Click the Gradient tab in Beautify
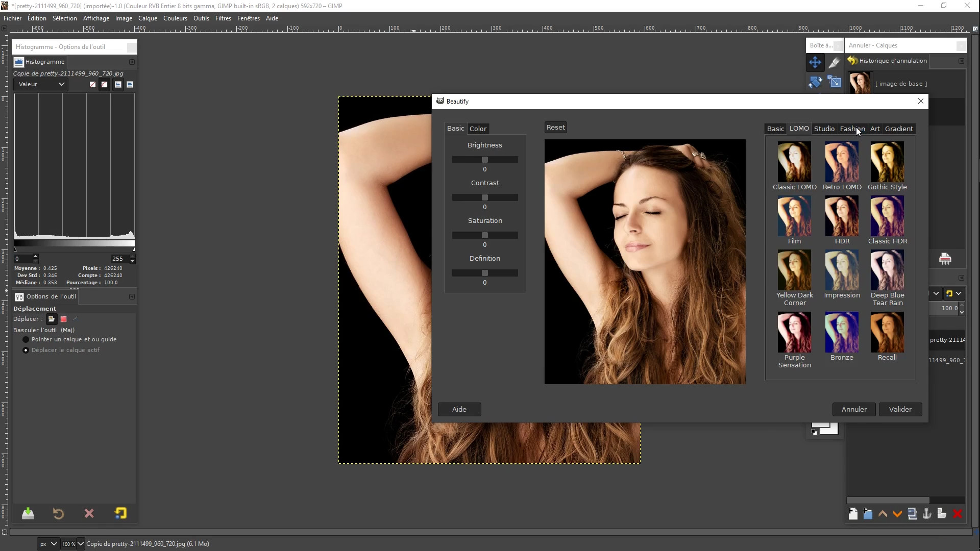Viewport: 980px width, 551px height. [x=898, y=129]
